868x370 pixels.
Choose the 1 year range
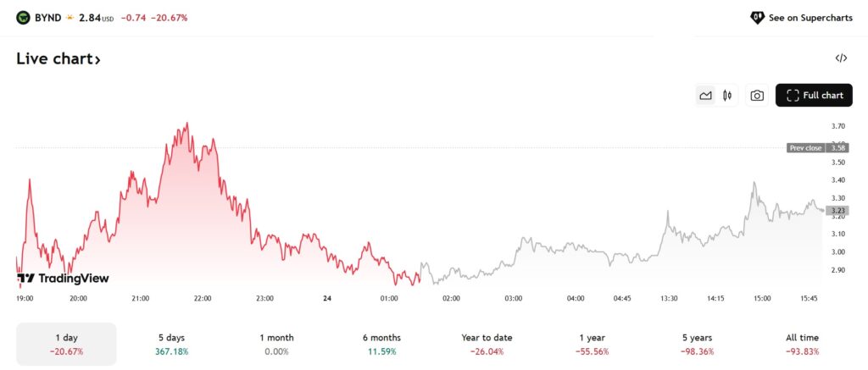tap(591, 344)
